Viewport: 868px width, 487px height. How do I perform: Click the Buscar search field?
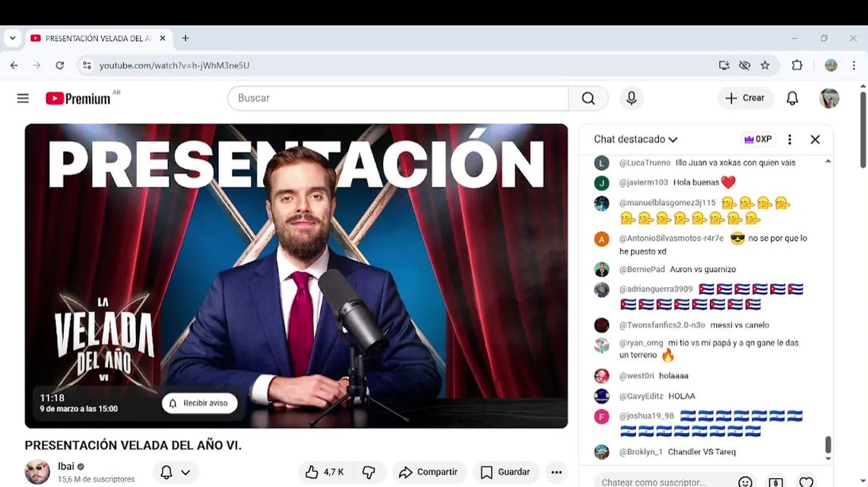click(399, 99)
